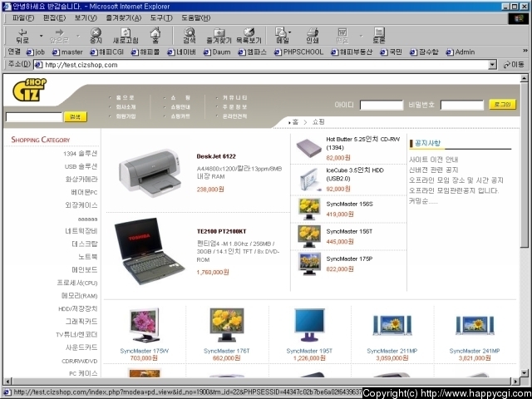Screen dimensions: 532x399
Task: Click the Mail (메일) toolbar icon
Action: (x=282, y=36)
